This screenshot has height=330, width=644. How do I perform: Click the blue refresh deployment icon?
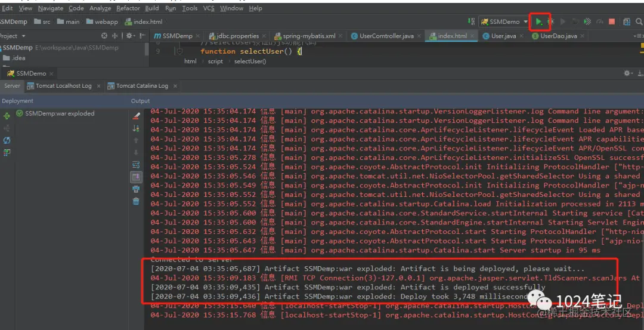tap(7, 140)
